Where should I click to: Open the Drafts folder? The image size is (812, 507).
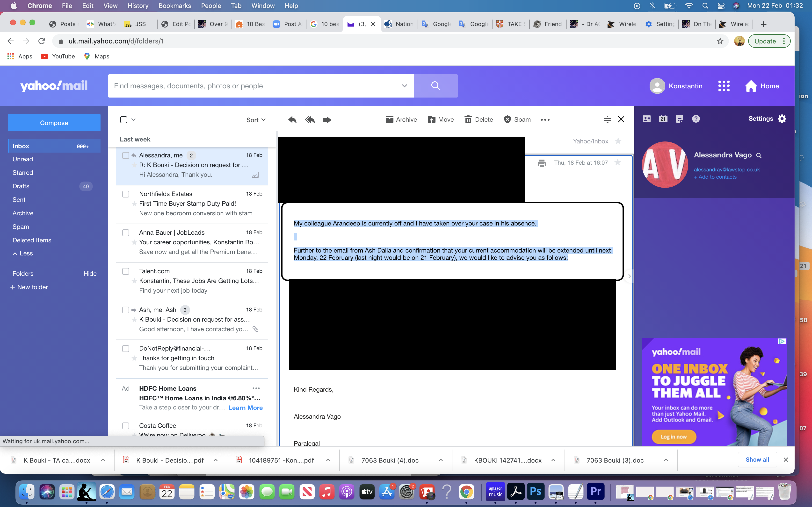coord(21,186)
